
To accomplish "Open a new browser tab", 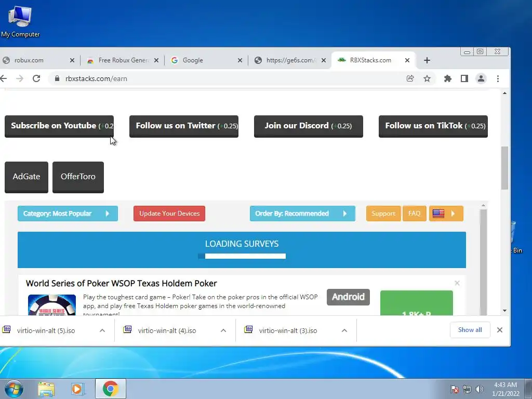I will (x=427, y=60).
